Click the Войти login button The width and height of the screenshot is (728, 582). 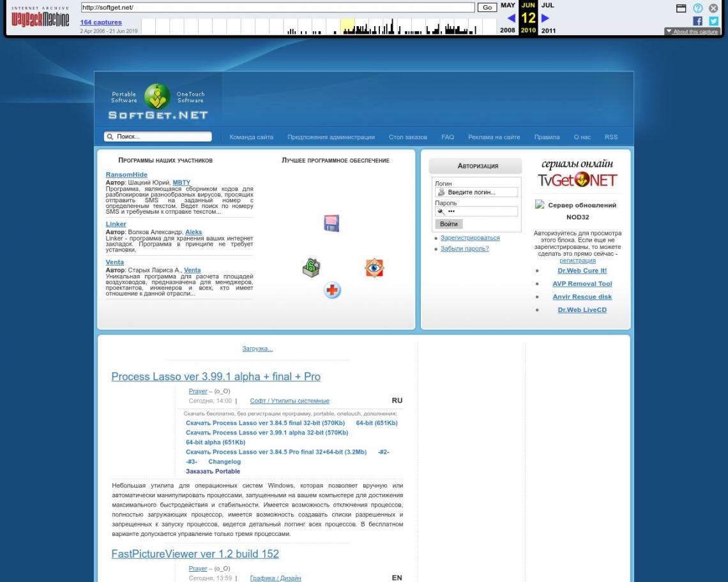[448, 224]
